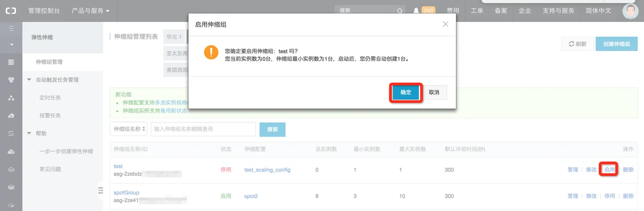Open the test scaling group link
Image resolution: width=644 pixels, height=211 pixels.
click(118, 166)
